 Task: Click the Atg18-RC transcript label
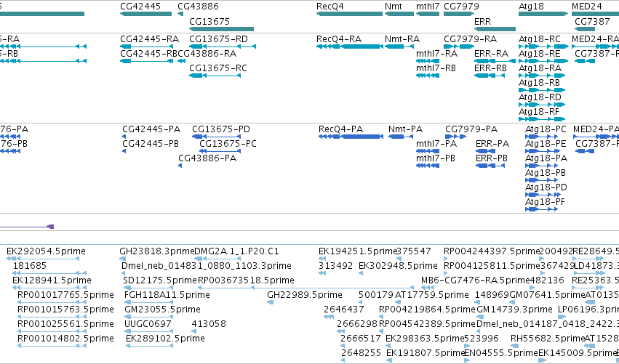[x=539, y=39]
